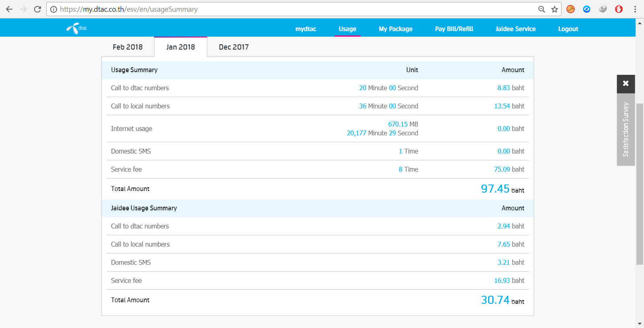The width and height of the screenshot is (644, 328).
Task: Click the page vertical scrollbar thumb
Action: 640,184
